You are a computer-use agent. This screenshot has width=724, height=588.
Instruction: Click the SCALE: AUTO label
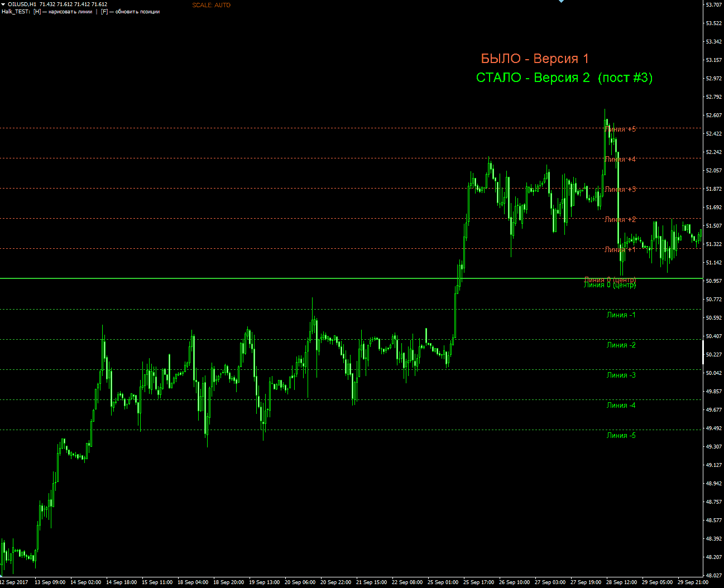pyautogui.click(x=211, y=5)
